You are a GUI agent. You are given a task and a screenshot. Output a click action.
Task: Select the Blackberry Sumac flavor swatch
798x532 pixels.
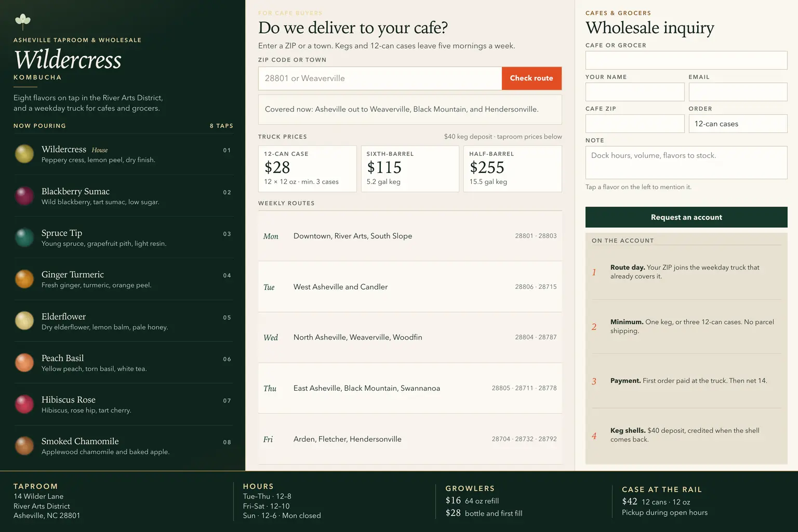pyautogui.click(x=24, y=196)
